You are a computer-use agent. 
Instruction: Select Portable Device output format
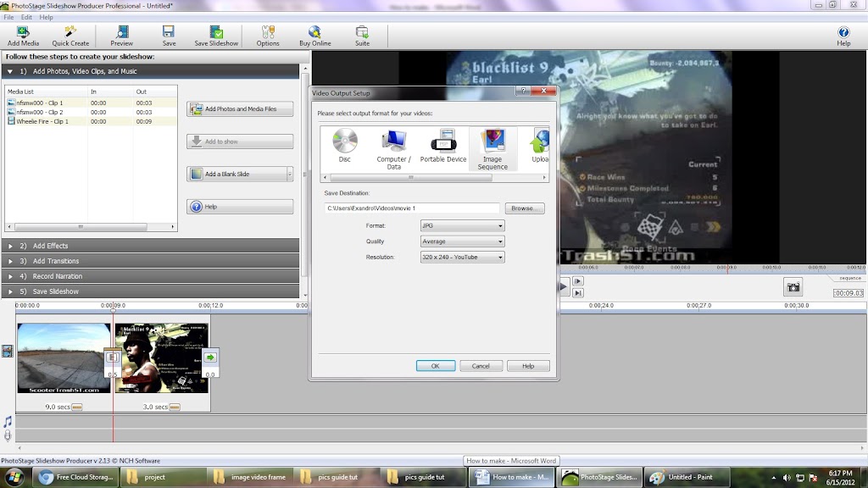click(x=442, y=146)
